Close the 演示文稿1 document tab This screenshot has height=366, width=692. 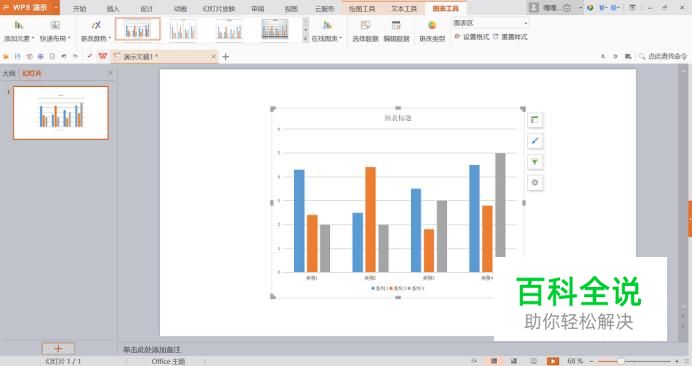pos(214,57)
